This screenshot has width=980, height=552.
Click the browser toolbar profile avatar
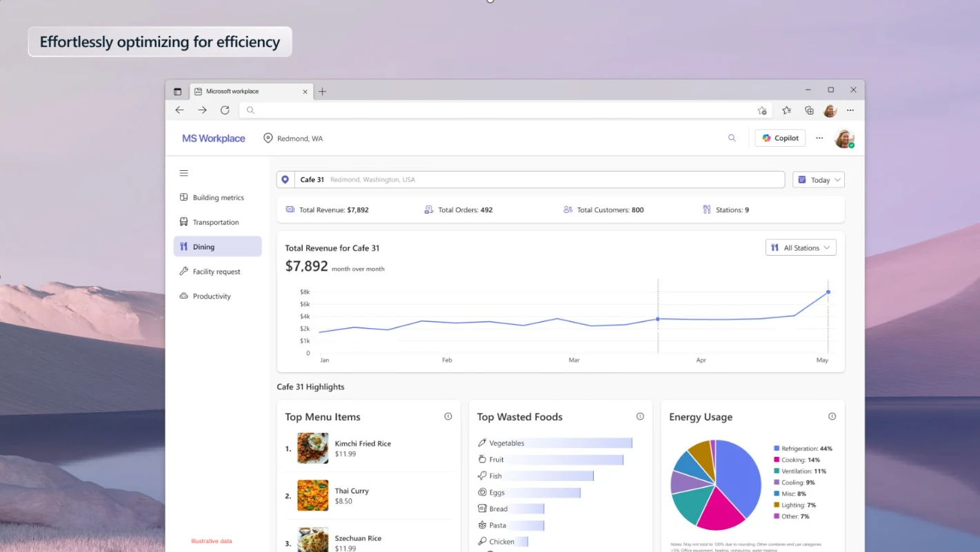tap(830, 110)
